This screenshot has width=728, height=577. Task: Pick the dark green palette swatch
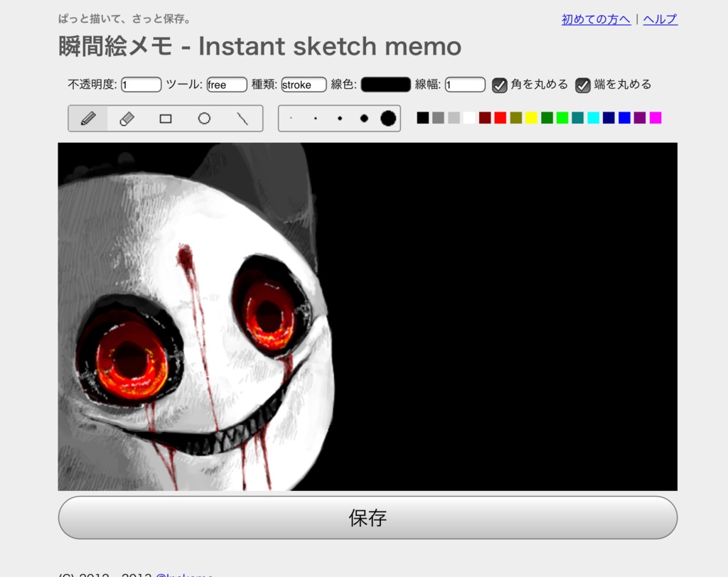click(547, 118)
